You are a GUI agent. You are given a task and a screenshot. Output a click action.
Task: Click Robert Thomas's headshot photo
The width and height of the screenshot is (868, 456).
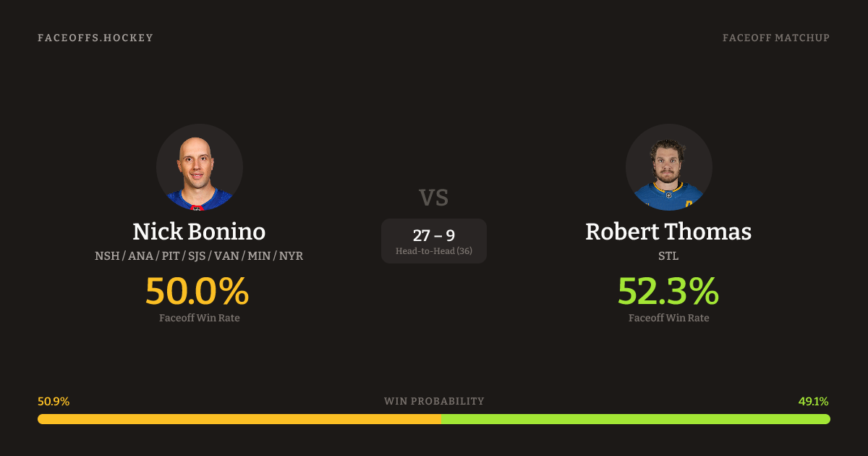(x=668, y=167)
